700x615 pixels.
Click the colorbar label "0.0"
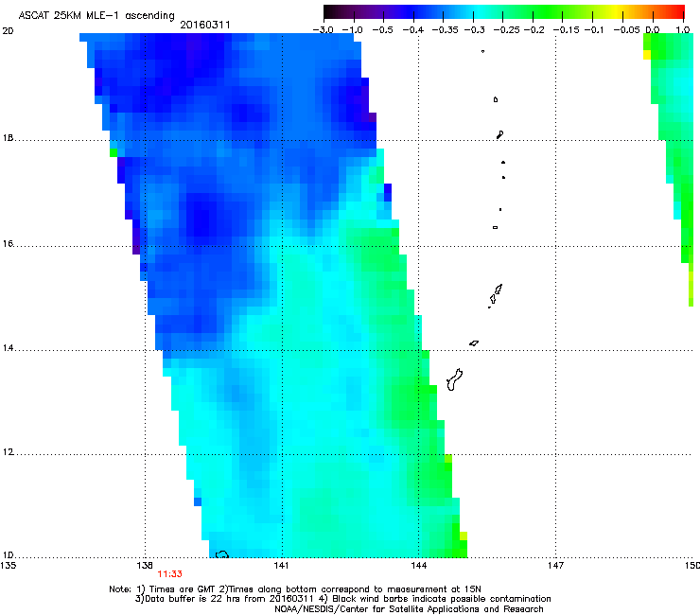click(x=653, y=30)
